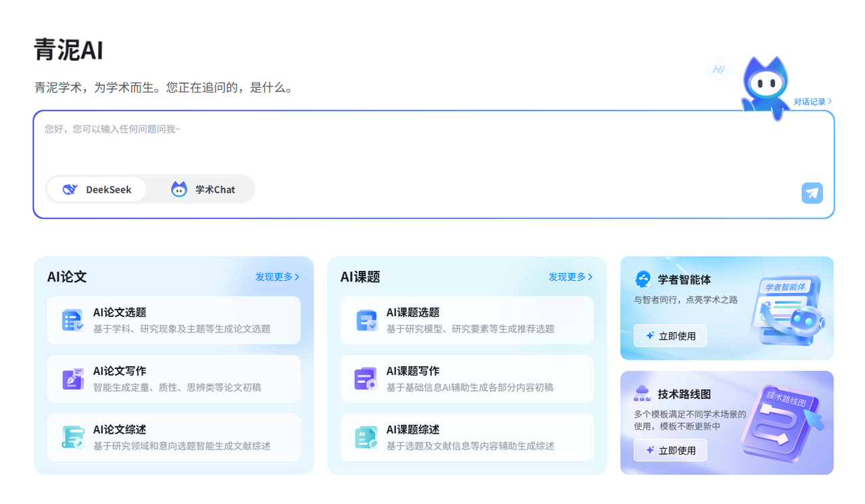Click the 学者智能体 card heading
Image resolution: width=865 pixels, height=504 pixels.
coord(684,280)
